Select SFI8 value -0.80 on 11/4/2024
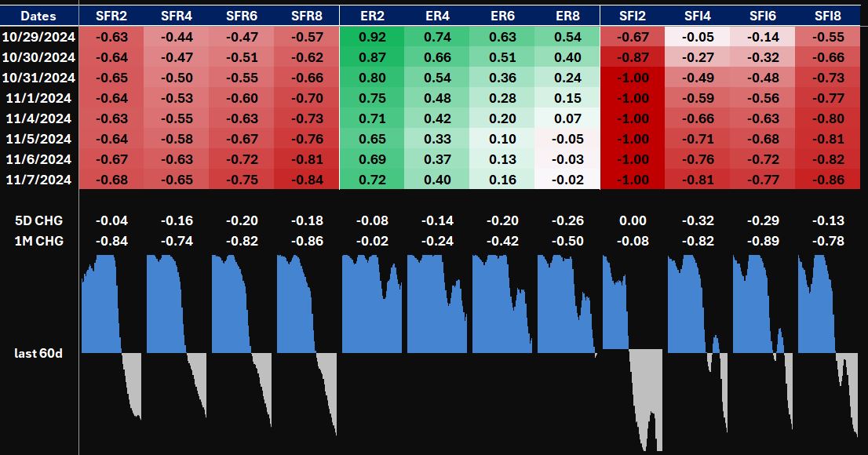This screenshot has width=868, height=455. 828,118
